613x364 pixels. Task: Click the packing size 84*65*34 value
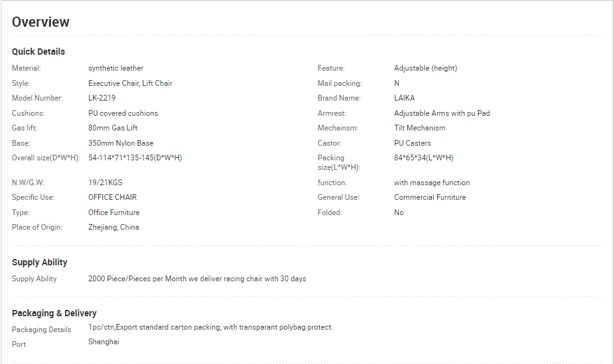click(x=423, y=158)
